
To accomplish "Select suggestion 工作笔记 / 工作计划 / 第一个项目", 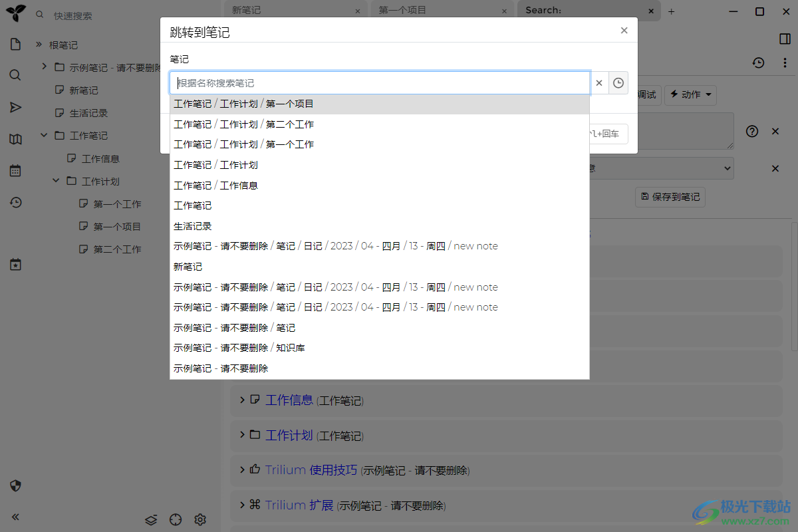I will [380, 104].
